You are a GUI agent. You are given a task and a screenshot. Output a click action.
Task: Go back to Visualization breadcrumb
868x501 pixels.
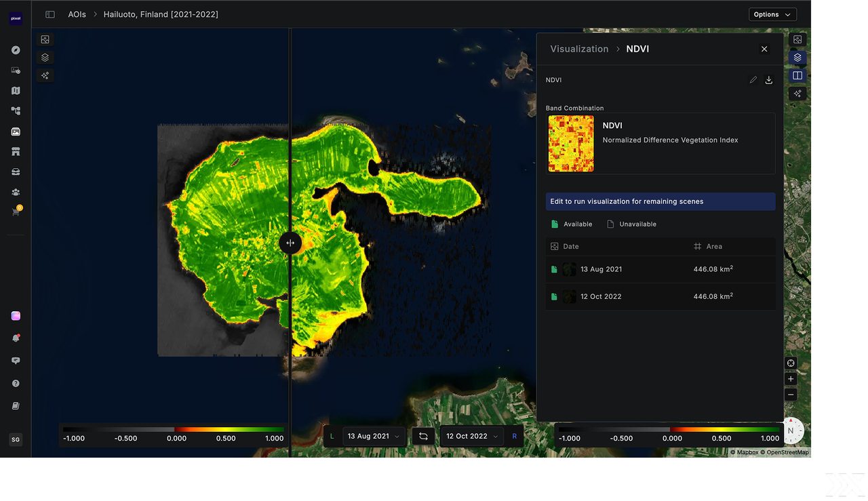click(579, 49)
